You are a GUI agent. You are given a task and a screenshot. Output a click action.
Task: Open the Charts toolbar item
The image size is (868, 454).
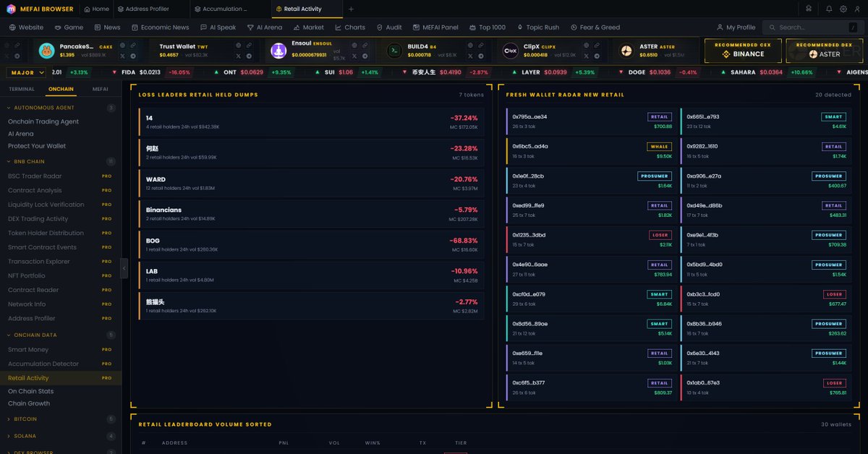click(350, 27)
